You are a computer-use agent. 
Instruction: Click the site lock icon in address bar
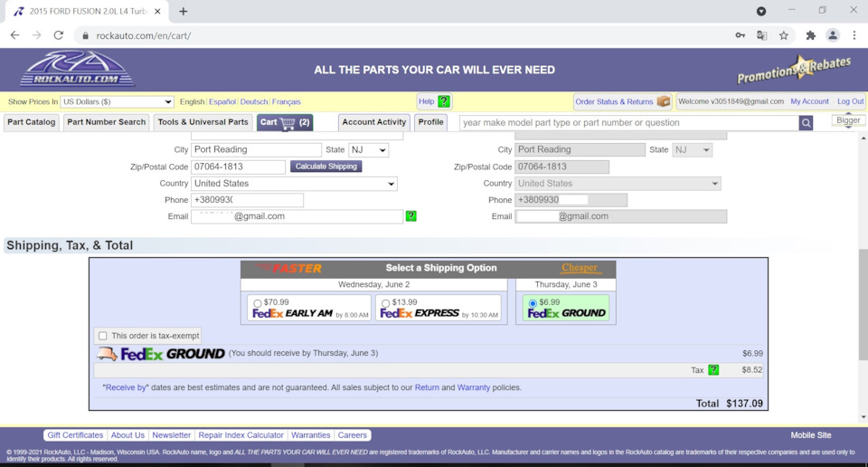click(85, 35)
